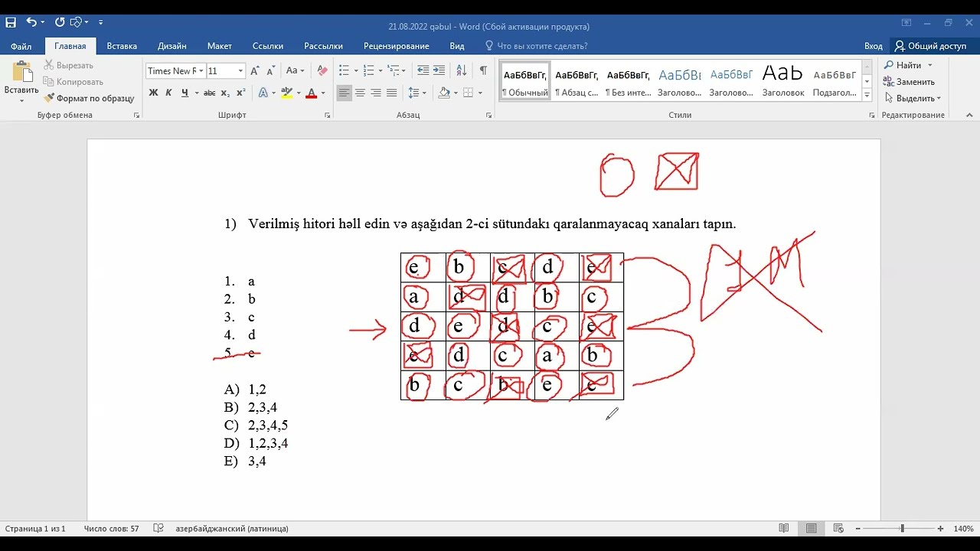Click the 'Что вы хотите сделать?' search field
980x551 pixels.
click(536, 46)
